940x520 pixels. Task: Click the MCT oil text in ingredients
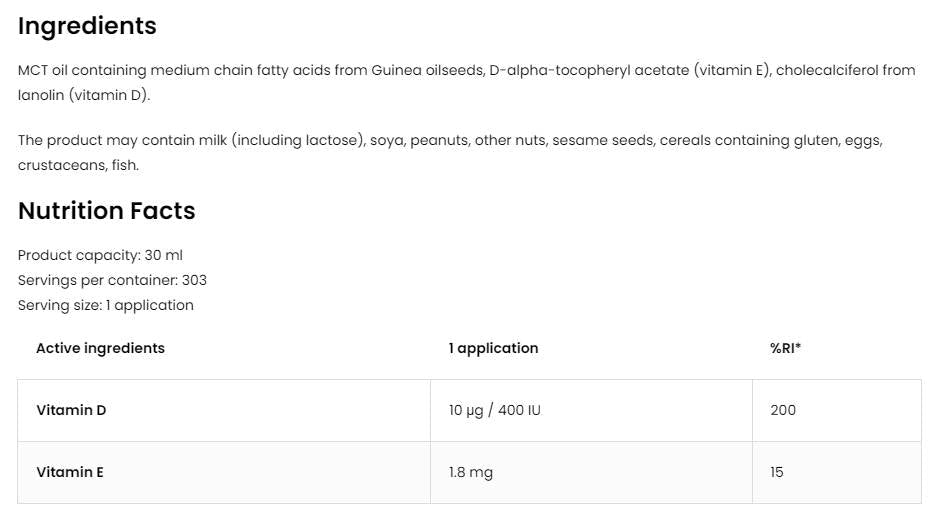(47, 70)
